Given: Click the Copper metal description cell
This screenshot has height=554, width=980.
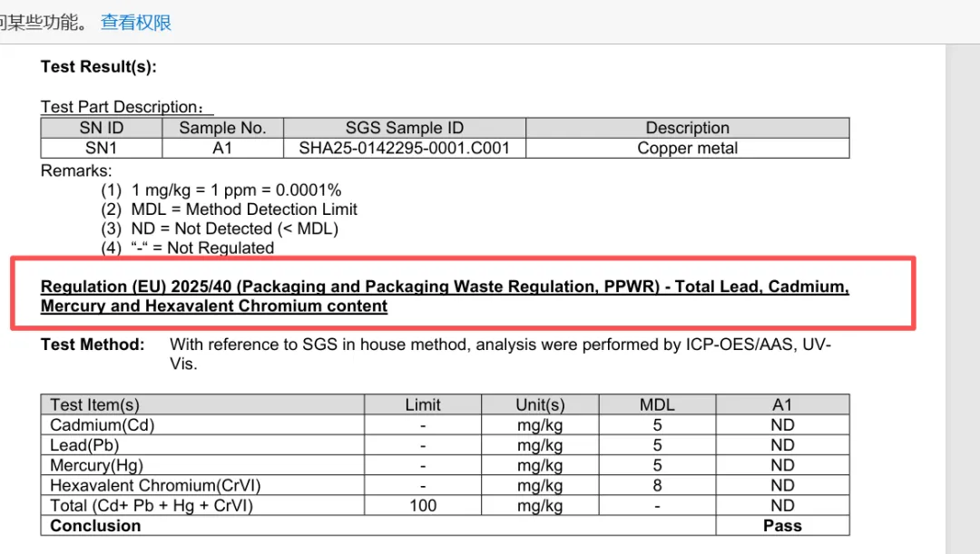Looking at the screenshot, I should coord(687,148).
